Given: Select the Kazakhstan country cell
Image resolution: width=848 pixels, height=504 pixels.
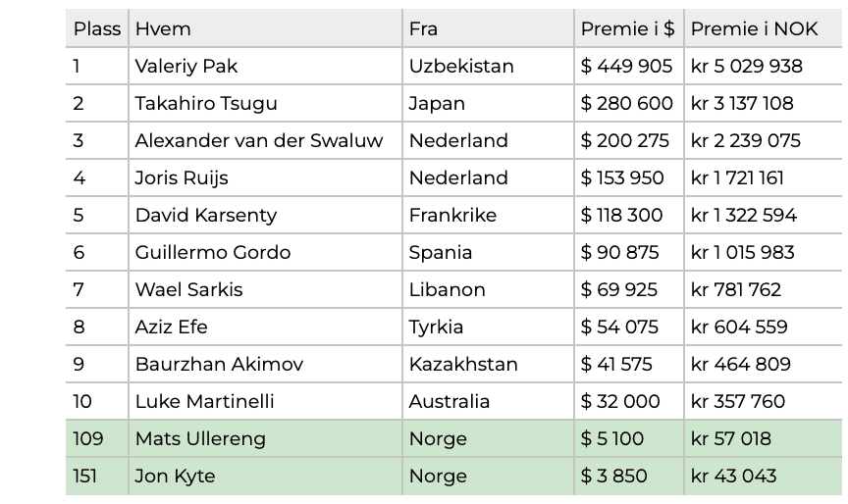Looking at the screenshot, I should click(488, 364).
